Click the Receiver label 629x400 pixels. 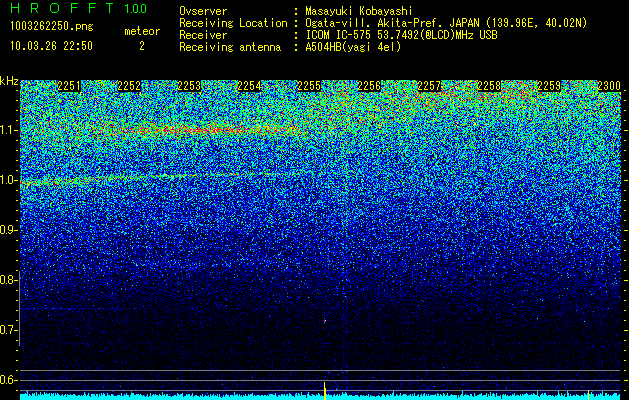[x=203, y=35]
